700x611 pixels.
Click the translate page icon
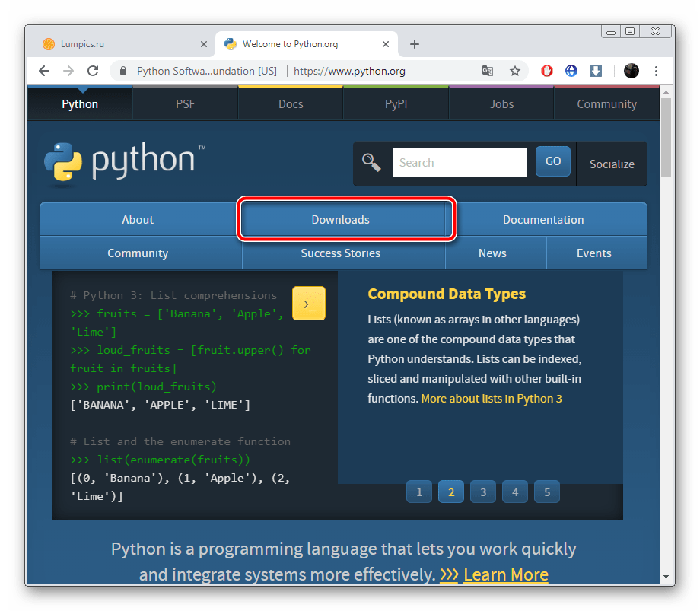[x=488, y=71]
